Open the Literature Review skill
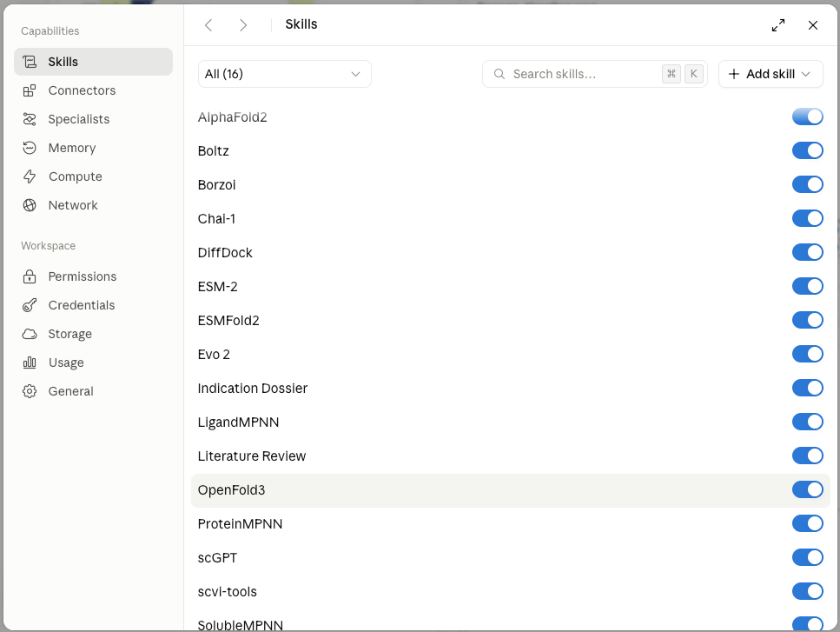This screenshot has height=632, width=840. (x=252, y=456)
